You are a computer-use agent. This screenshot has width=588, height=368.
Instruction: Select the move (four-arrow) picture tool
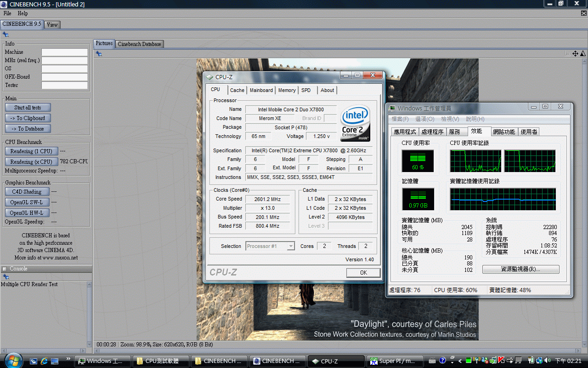[x=575, y=54]
